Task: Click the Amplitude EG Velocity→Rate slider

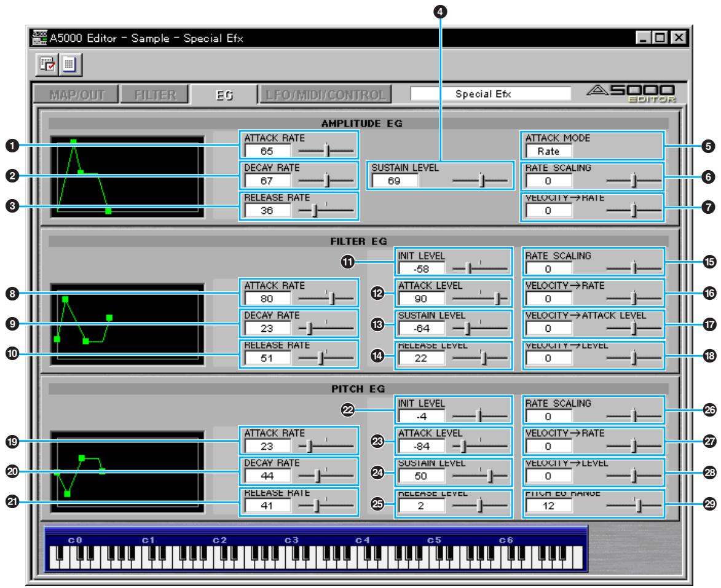Action: pos(634,211)
